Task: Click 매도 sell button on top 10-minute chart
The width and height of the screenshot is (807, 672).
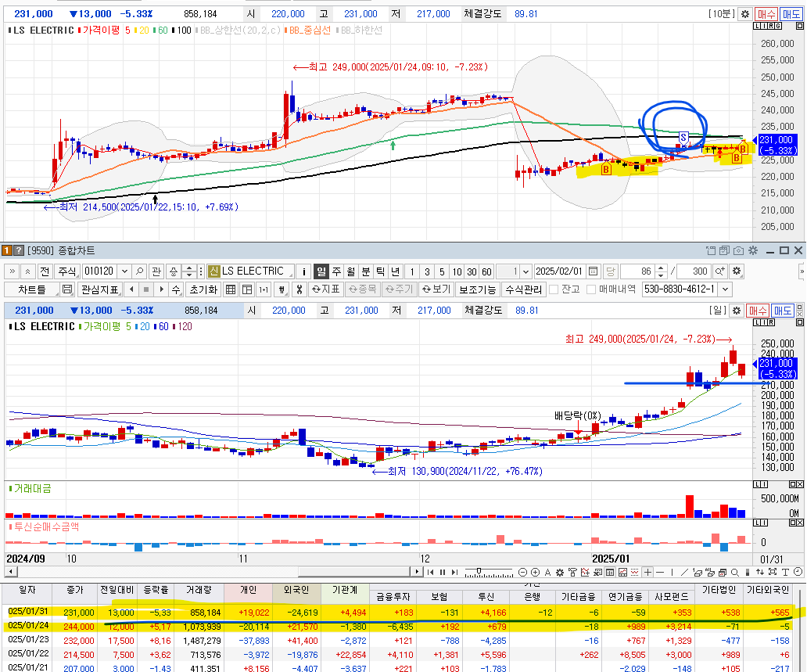Action: (x=791, y=14)
